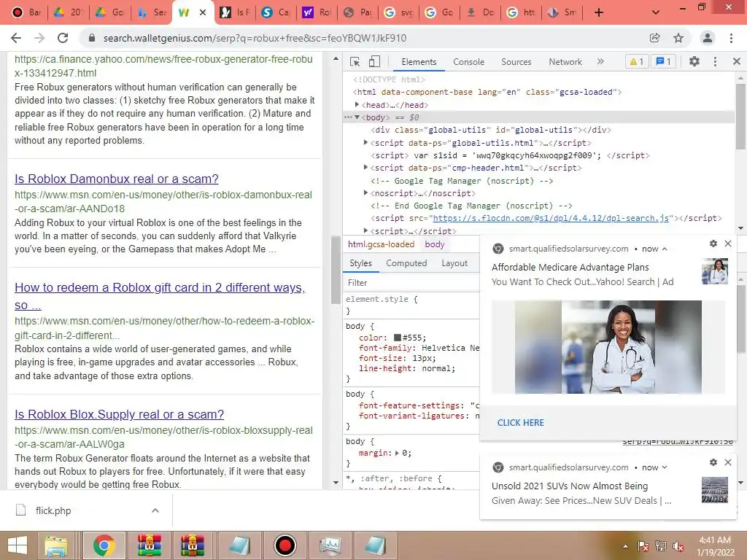Image resolution: width=747 pixels, height=560 pixels.
Task: Open DevTools settings gear
Action: 694,61
